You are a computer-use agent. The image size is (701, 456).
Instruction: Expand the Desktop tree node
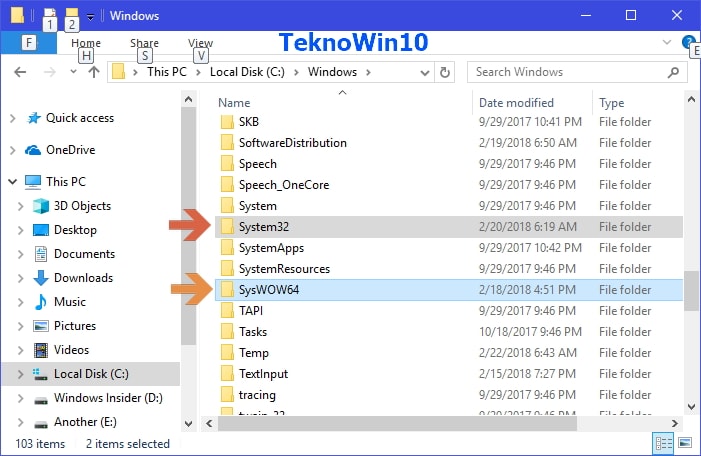pos(21,230)
